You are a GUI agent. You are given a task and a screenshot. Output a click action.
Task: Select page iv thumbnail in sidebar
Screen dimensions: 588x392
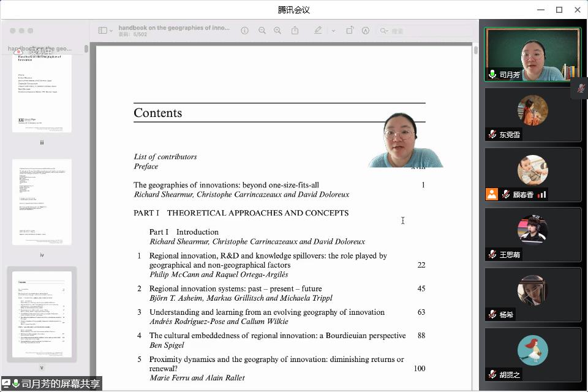point(42,202)
